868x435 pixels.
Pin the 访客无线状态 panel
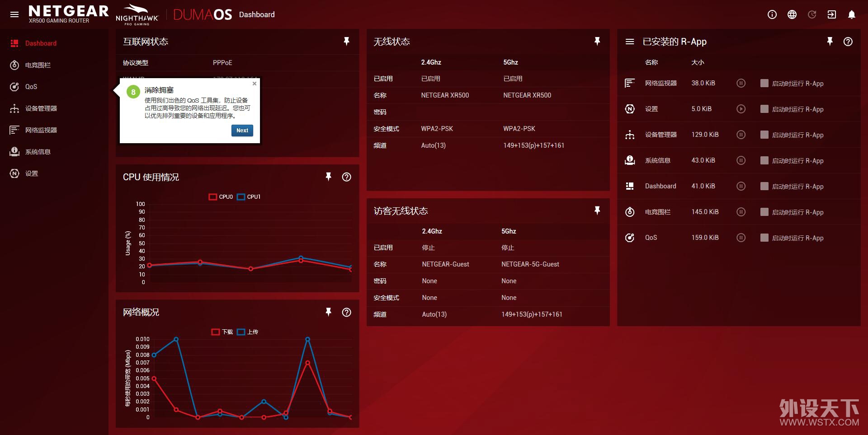point(597,210)
